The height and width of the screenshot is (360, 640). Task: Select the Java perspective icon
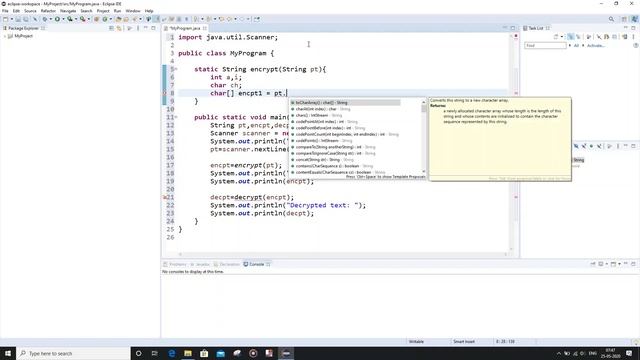coord(634,19)
